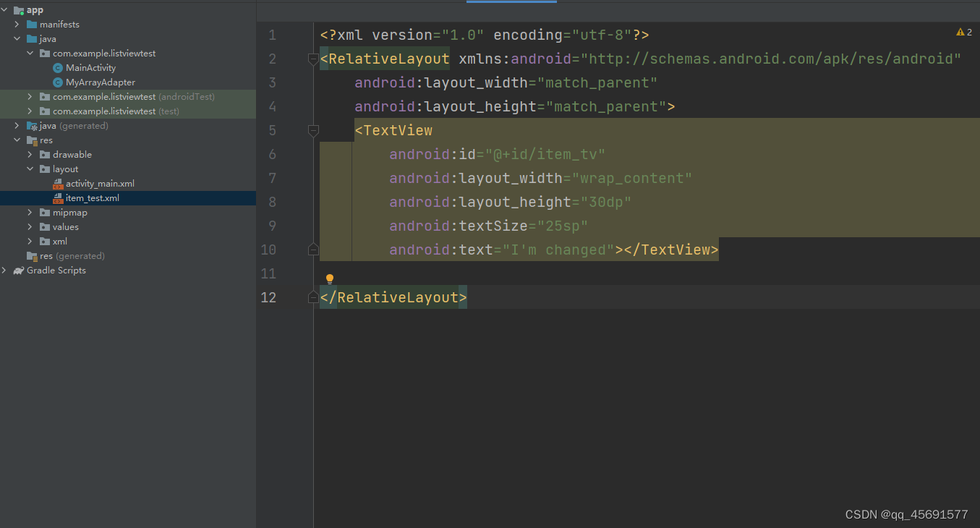Click the xml folder icon

point(45,242)
